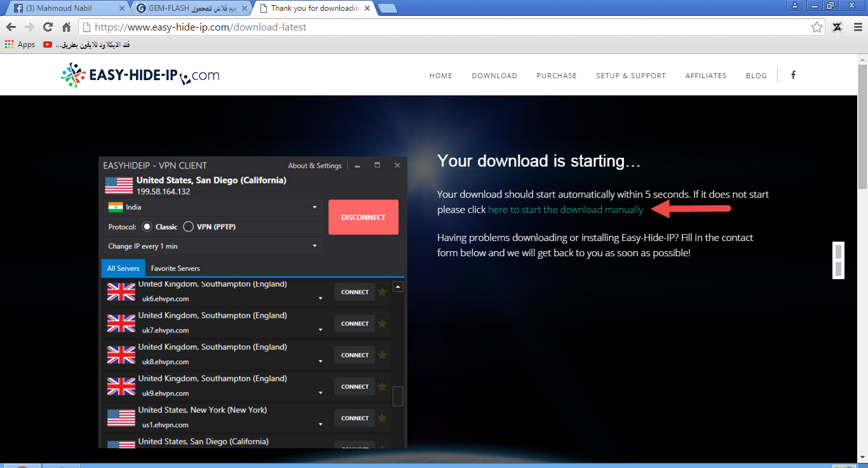Expand the us1.ehvpn.com server dropdown arrow
Screen dimensions: 868x468
(321, 424)
